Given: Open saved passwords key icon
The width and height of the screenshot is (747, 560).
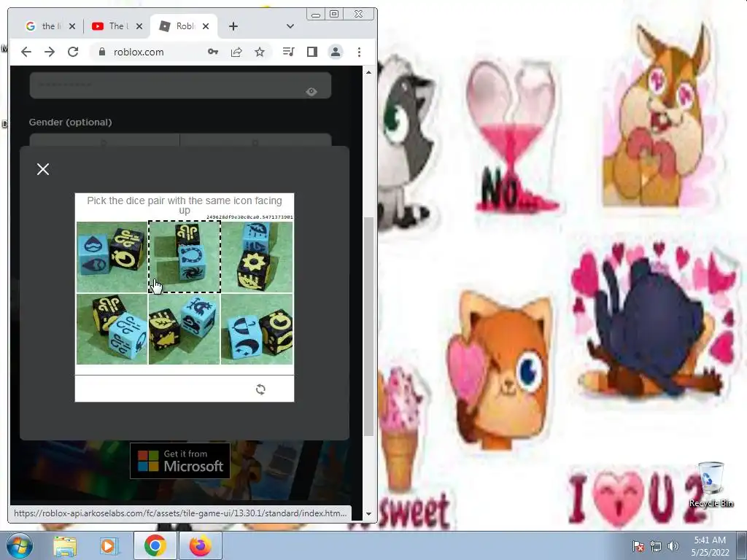Looking at the screenshot, I should [x=213, y=52].
